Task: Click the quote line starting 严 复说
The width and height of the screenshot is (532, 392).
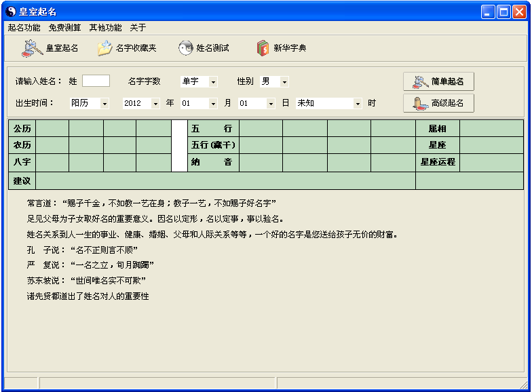Action: pyautogui.click(x=90, y=264)
